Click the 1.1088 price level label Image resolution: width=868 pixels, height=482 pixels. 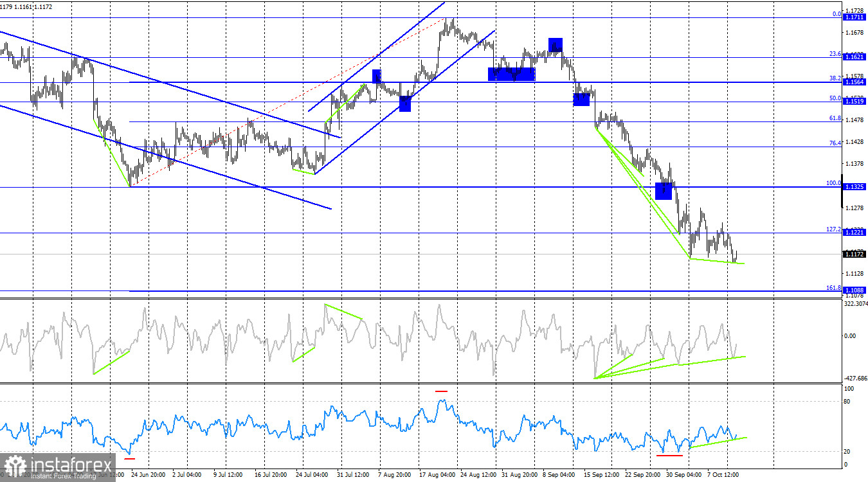tap(854, 290)
